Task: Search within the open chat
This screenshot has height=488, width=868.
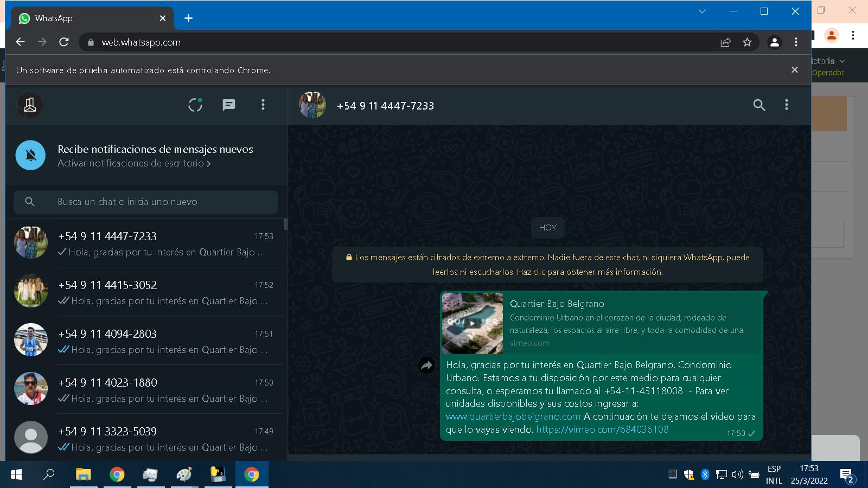Action: click(759, 105)
